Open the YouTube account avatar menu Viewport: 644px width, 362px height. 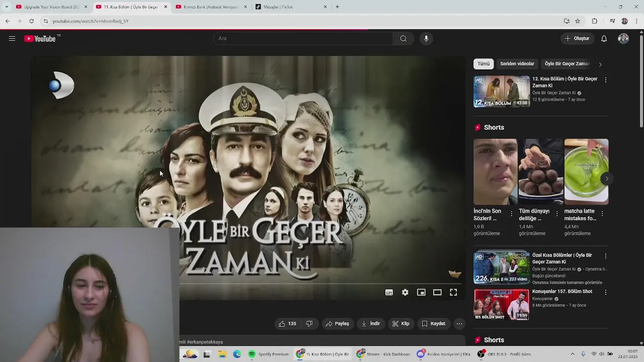coord(623,39)
